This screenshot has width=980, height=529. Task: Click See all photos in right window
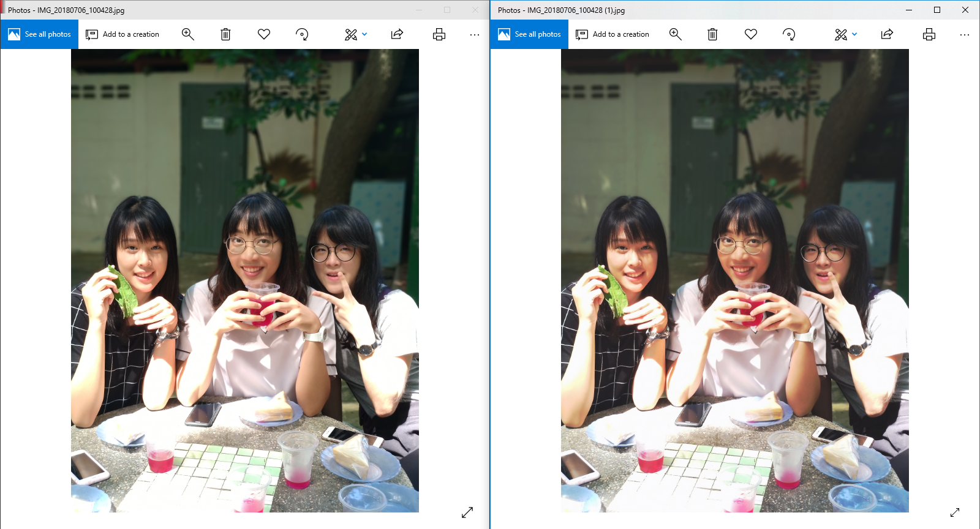pos(529,34)
